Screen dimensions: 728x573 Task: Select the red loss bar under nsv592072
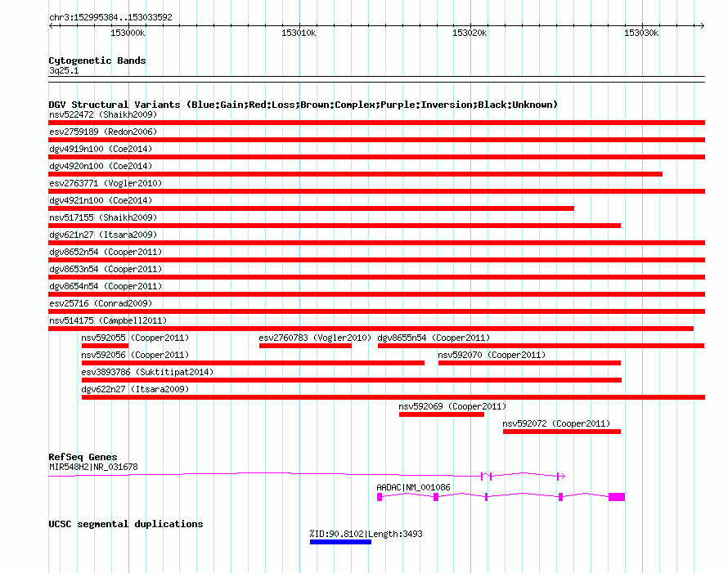562,432
